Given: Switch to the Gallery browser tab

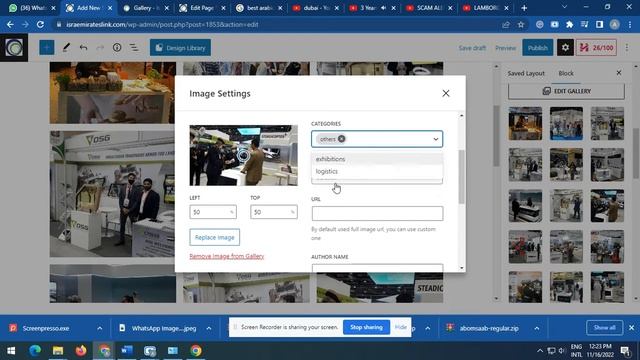Looking at the screenshot, I should tap(145, 8).
